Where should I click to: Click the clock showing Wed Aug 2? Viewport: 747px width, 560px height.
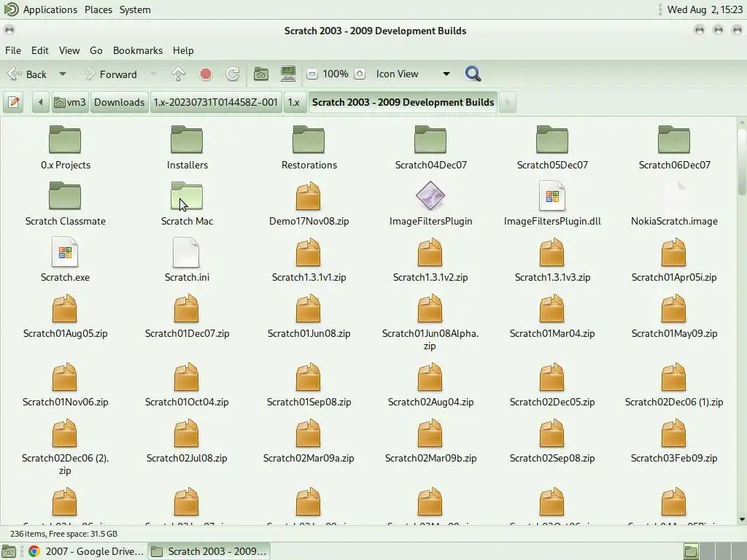(x=705, y=9)
